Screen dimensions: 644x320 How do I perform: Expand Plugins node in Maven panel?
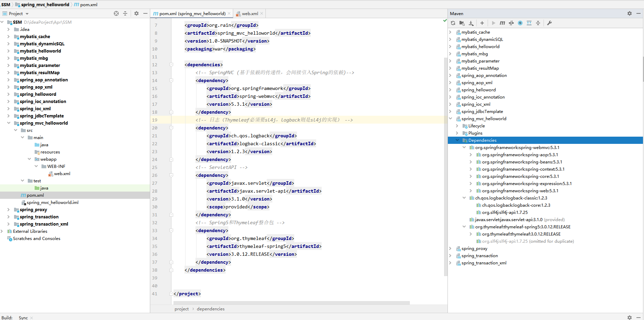point(457,133)
